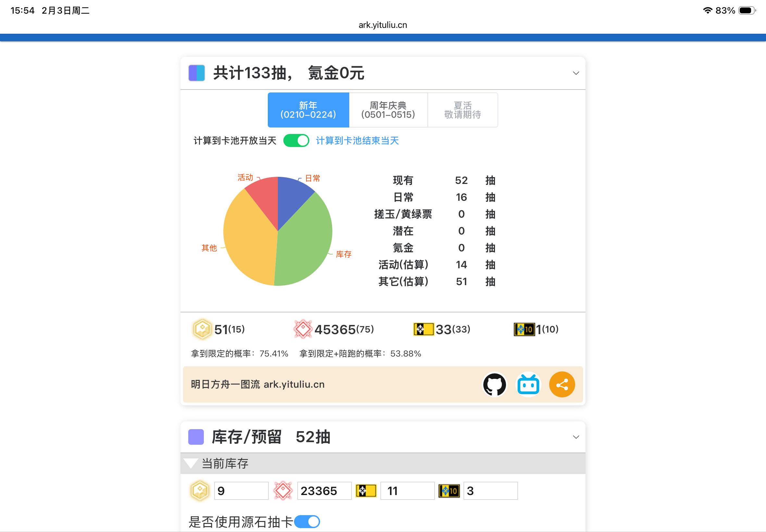Screen dimensions: 766x532
Task: Toggle the pool open/end day calculation switch
Action: (296, 141)
